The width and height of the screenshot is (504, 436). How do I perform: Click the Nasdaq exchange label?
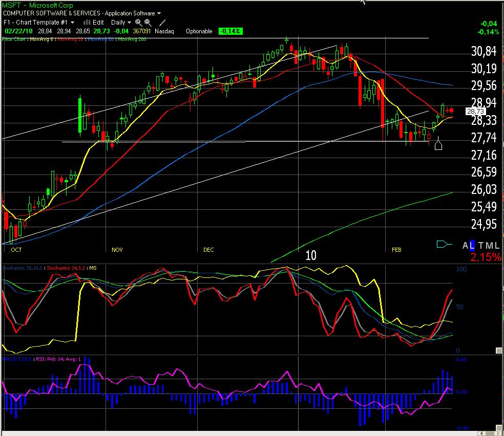point(164,31)
